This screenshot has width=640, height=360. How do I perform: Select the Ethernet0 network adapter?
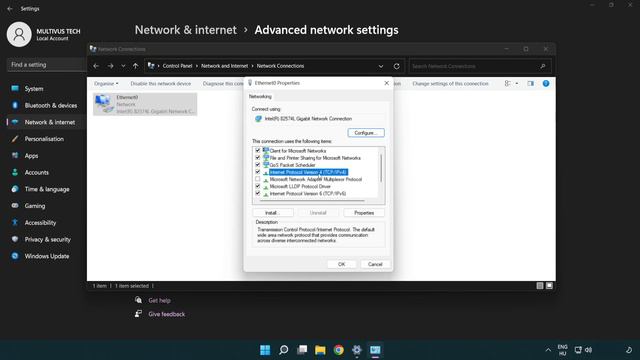[x=145, y=104]
